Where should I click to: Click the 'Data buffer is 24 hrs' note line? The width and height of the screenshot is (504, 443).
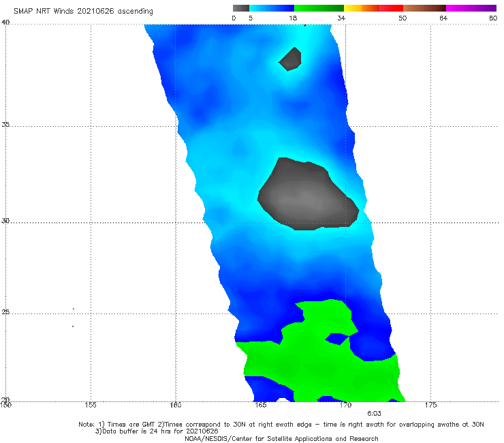157,431
